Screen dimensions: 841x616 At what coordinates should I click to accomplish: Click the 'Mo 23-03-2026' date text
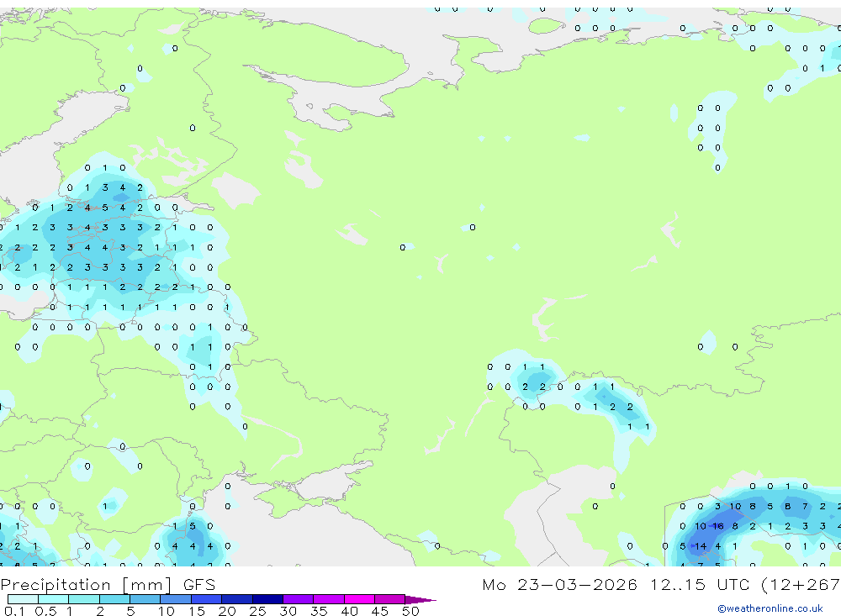[x=559, y=584]
